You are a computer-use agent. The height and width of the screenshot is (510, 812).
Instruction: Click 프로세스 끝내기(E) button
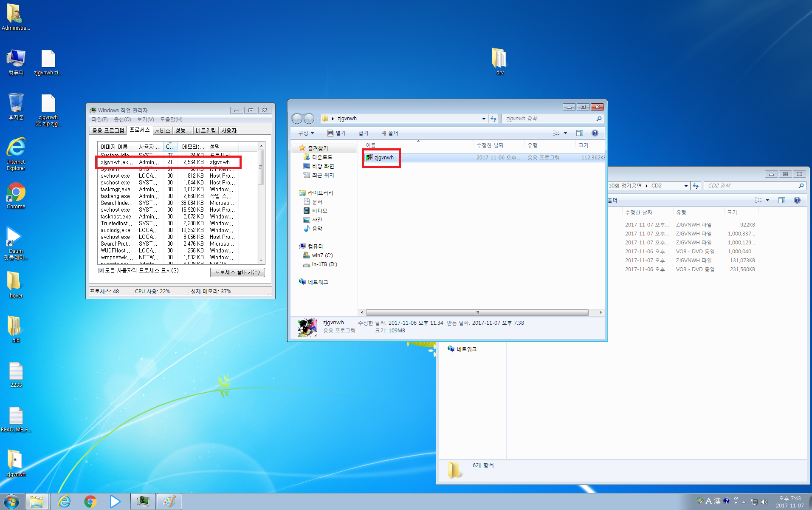point(237,272)
